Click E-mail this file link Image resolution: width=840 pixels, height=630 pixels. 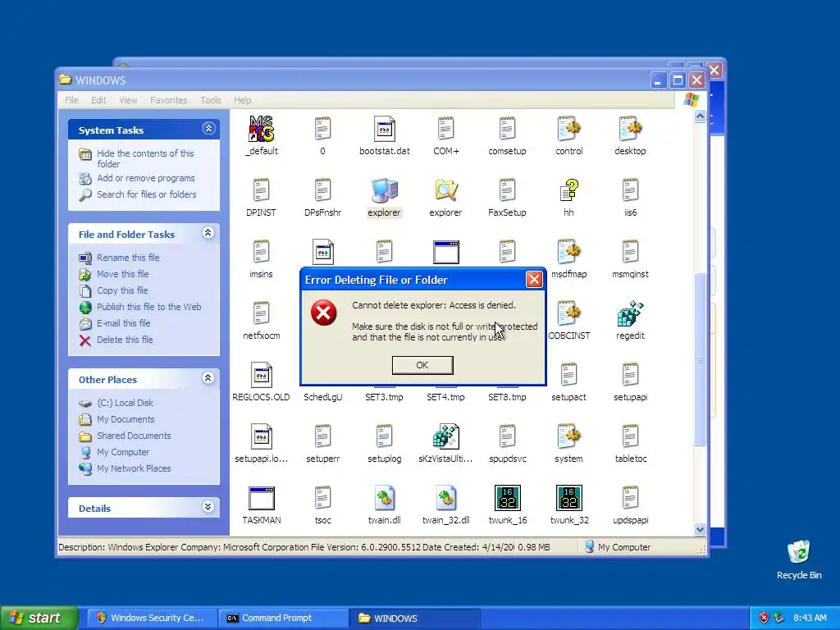coord(123,323)
